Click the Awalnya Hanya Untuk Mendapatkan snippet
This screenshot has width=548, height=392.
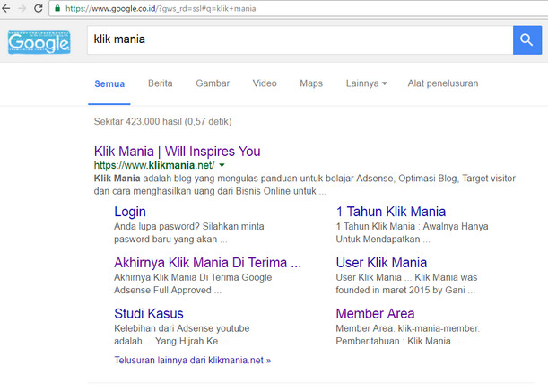[x=412, y=232]
